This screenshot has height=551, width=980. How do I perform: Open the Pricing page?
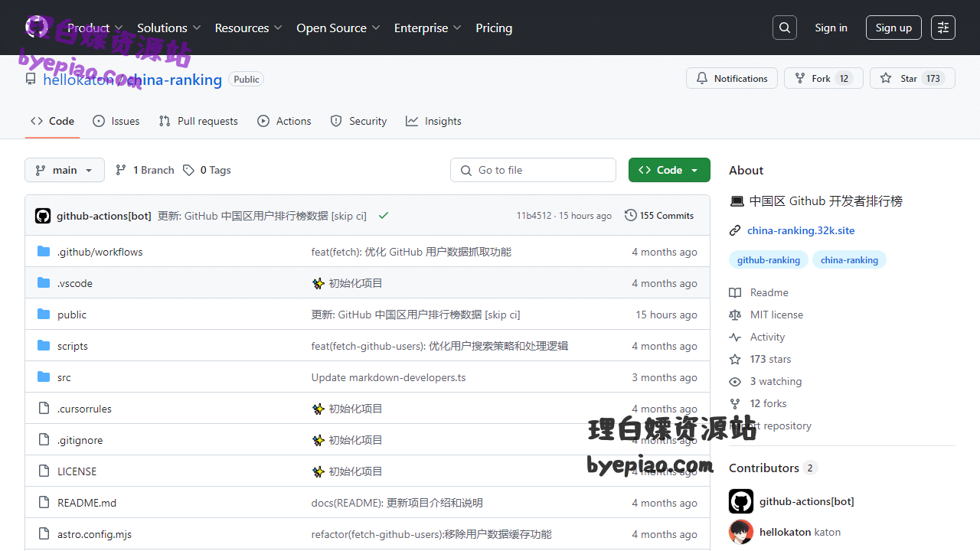[x=494, y=28]
